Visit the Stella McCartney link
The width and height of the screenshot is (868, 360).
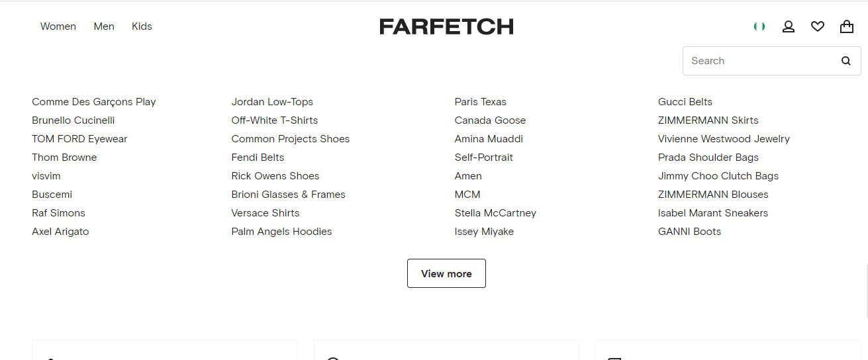tap(495, 213)
